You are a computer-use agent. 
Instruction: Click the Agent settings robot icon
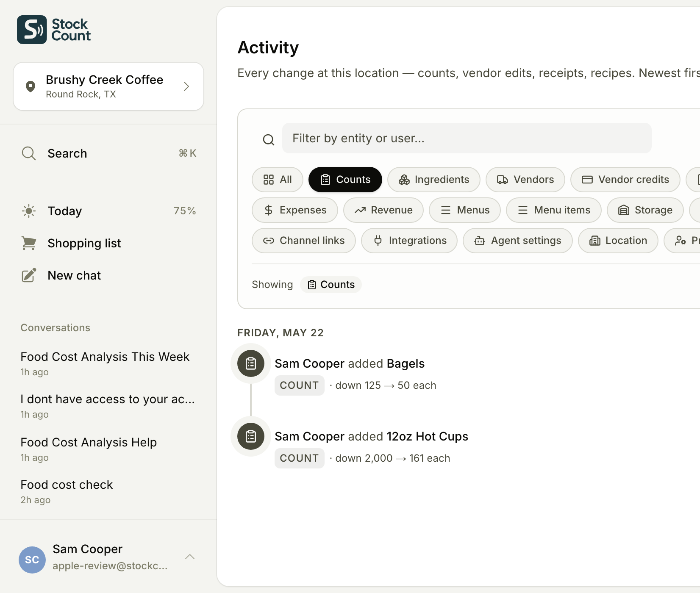point(480,241)
